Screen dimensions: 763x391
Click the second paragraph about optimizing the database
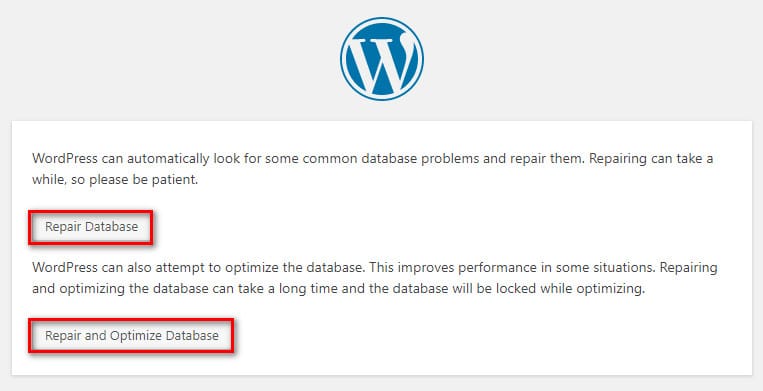tap(375, 278)
